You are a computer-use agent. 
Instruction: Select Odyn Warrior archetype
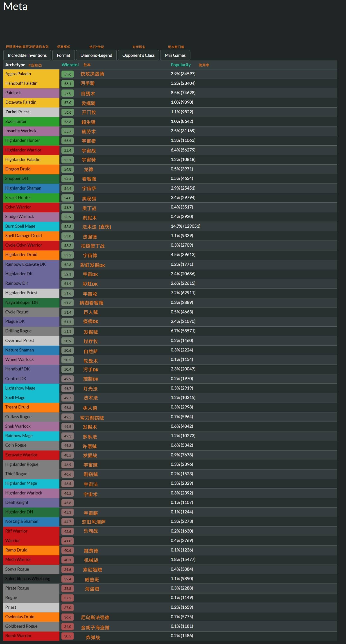pos(31,207)
